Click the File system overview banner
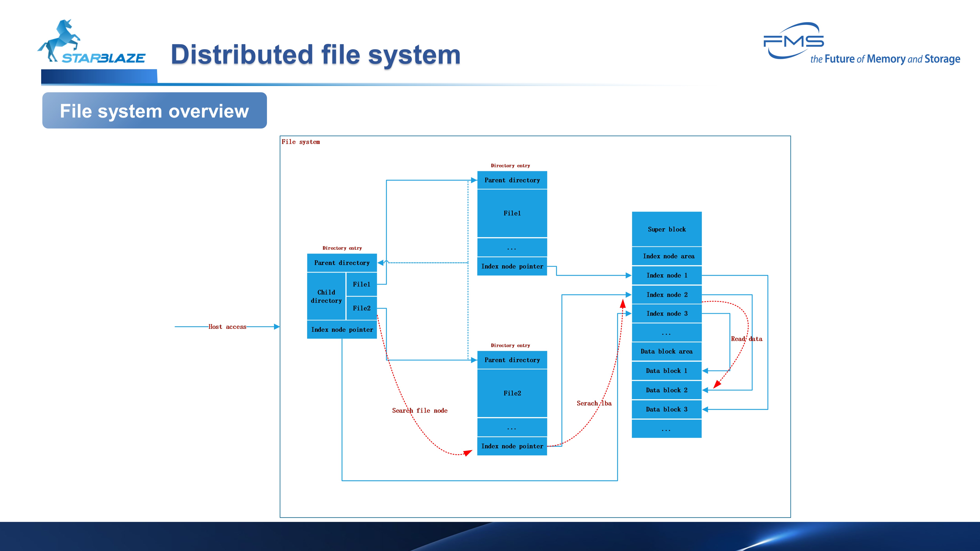The width and height of the screenshot is (980, 551). [x=154, y=111]
